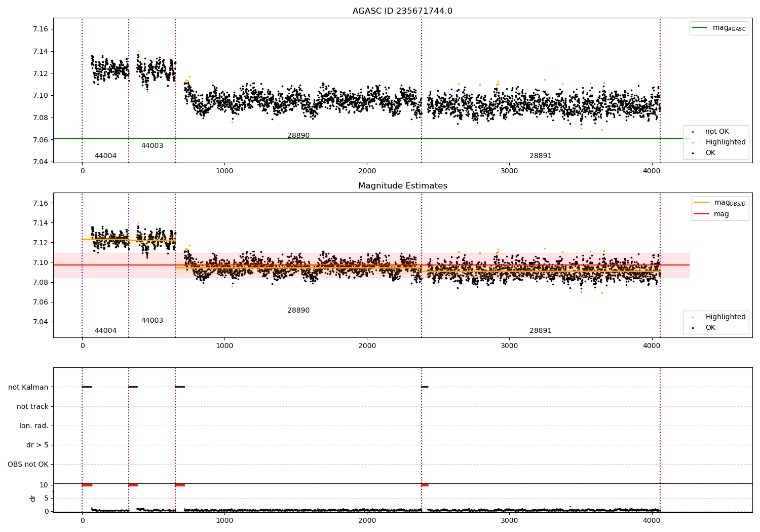Click the 4000 x-axis tick on bottom plot
The width and height of the screenshot is (760, 532).
pos(652,520)
